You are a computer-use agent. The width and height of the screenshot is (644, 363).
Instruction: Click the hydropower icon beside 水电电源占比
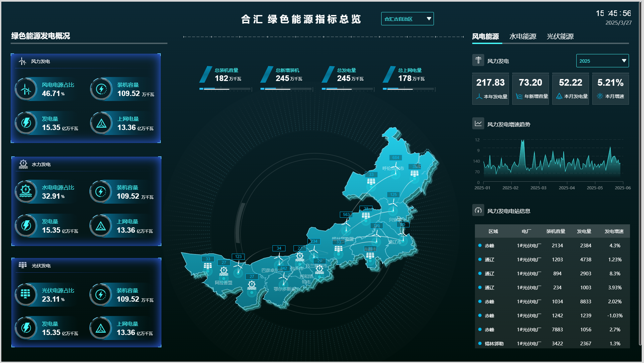tap(26, 192)
